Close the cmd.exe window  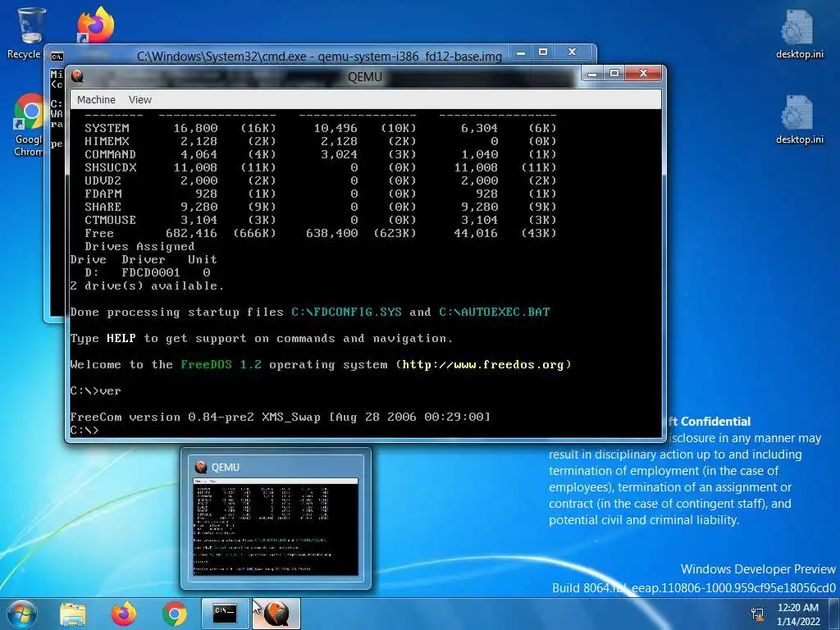(572, 52)
